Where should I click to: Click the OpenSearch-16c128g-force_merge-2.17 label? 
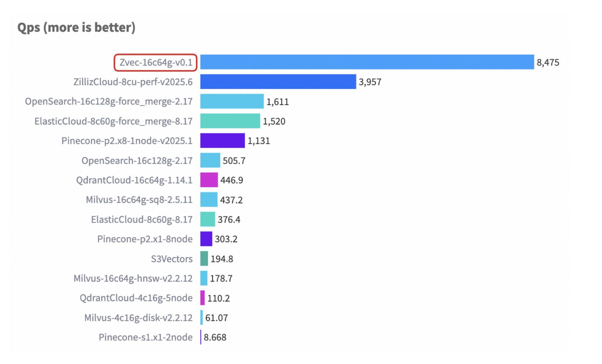pos(109,101)
